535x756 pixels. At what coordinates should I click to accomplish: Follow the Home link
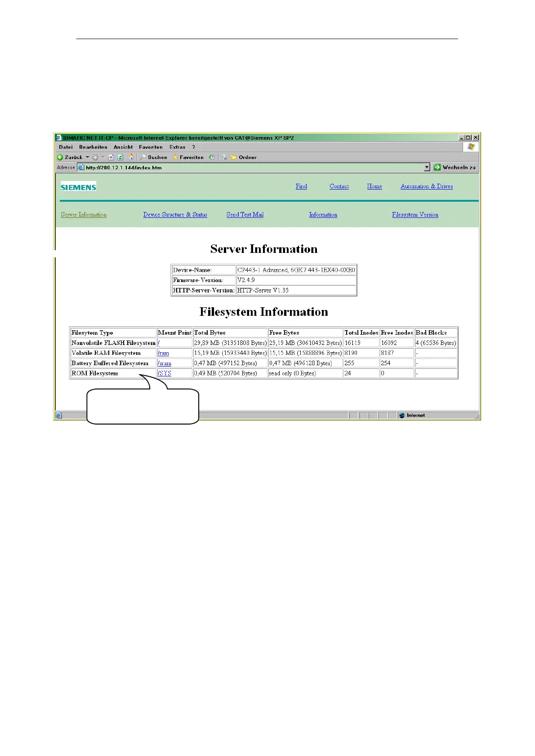point(374,186)
